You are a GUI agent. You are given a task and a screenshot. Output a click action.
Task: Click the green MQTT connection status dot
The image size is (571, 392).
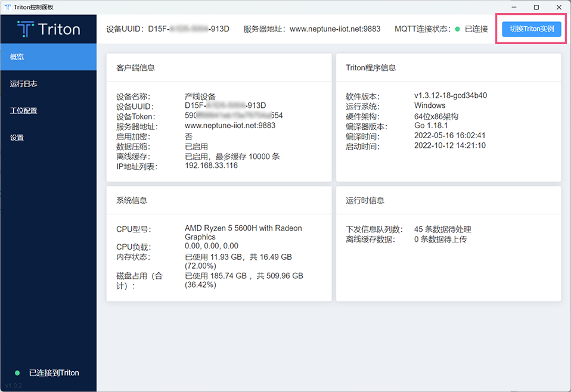457,29
